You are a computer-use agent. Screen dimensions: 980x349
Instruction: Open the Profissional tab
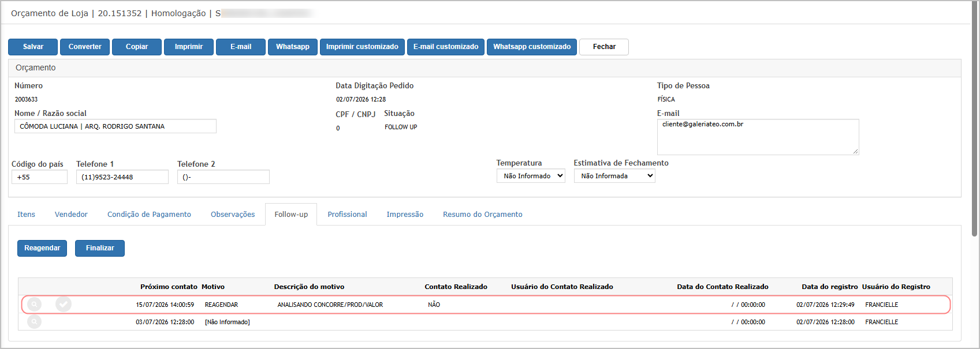[x=347, y=215]
